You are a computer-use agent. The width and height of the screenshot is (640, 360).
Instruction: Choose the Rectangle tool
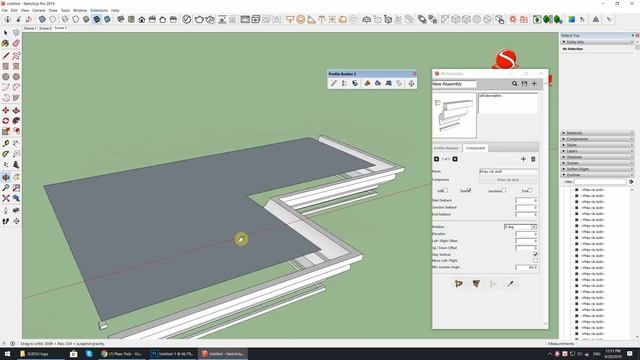[x=6, y=66]
